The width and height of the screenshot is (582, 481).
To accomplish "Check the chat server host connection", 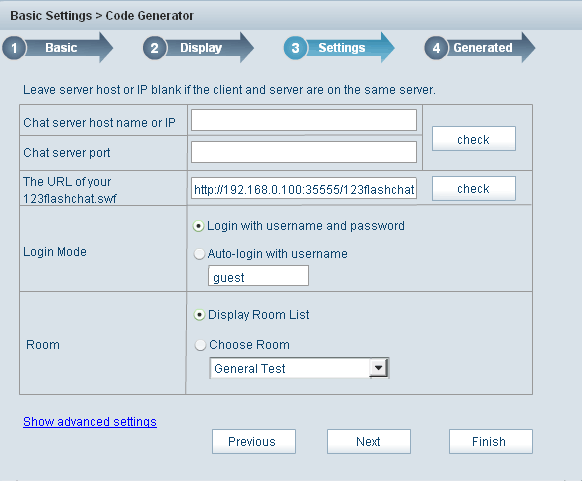I will [x=474, y=138].
